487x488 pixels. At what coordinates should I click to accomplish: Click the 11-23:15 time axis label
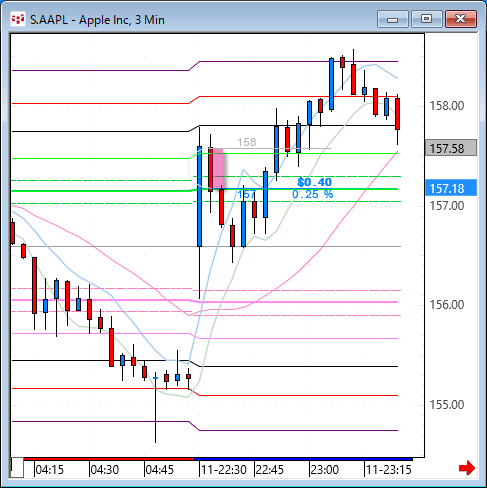pos(389,470)
